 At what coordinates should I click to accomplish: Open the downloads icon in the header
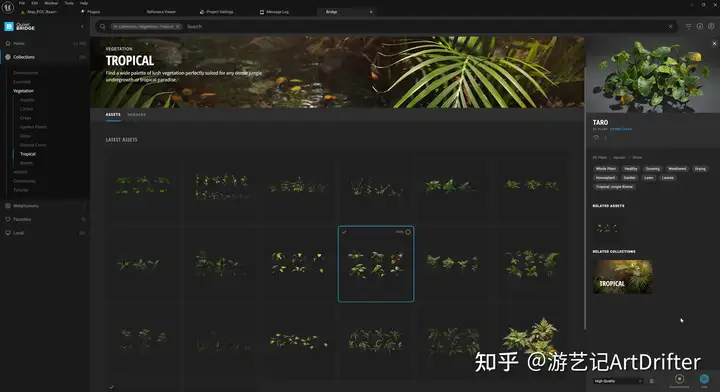coord(700,27)
